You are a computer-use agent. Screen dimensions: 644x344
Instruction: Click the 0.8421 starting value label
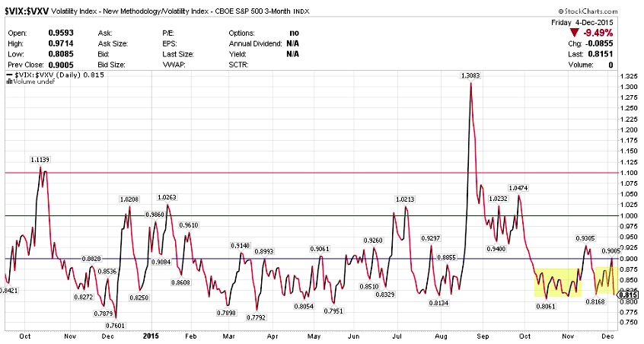(8, 290)
